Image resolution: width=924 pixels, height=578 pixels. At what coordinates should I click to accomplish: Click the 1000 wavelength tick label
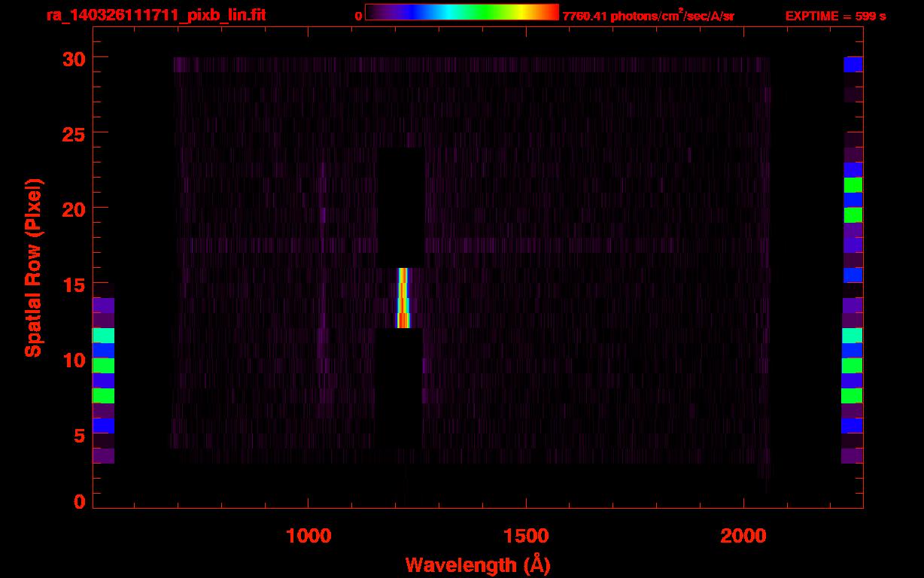[x=309, y=536]
